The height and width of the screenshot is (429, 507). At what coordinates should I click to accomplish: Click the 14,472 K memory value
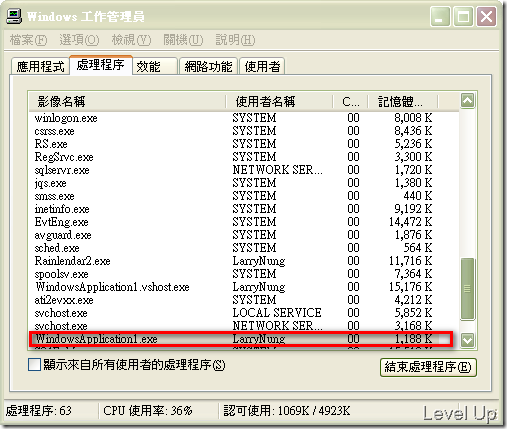click(x=410, y=222)
